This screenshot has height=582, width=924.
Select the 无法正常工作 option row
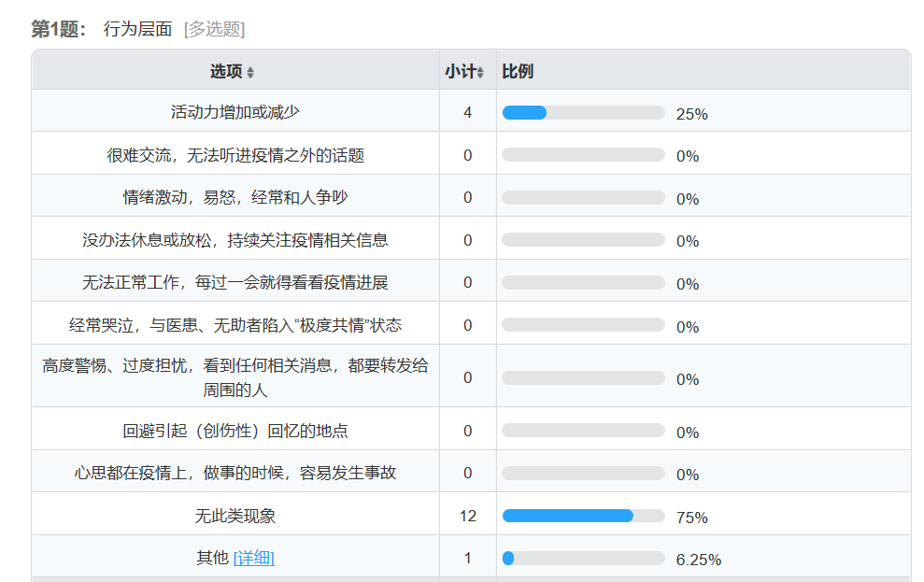235,282
